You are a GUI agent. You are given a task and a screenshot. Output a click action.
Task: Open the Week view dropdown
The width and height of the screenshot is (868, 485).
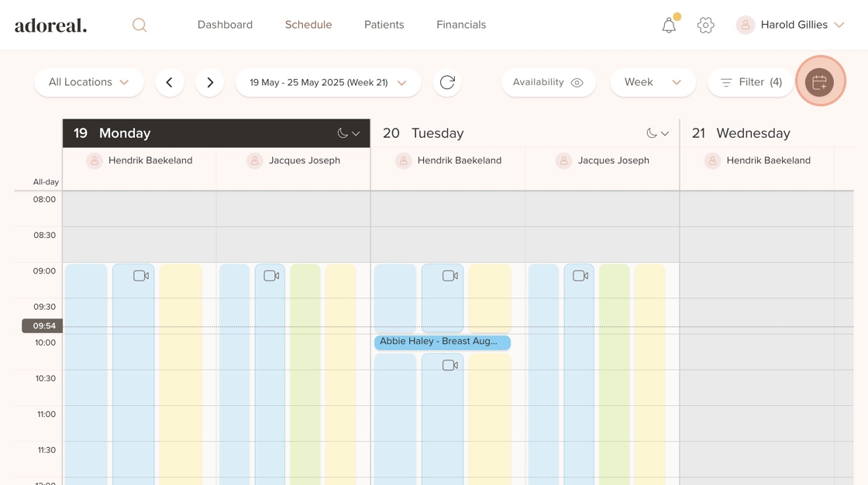[653, 82]
